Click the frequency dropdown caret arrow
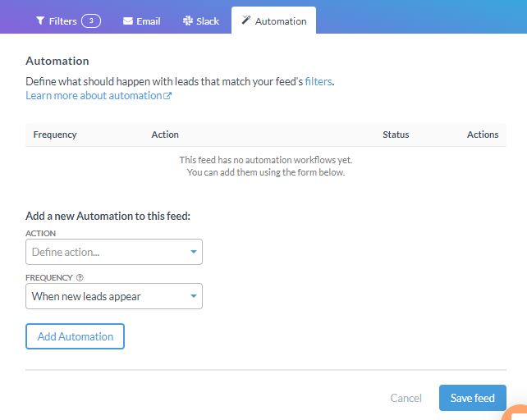 click(194, 296)
